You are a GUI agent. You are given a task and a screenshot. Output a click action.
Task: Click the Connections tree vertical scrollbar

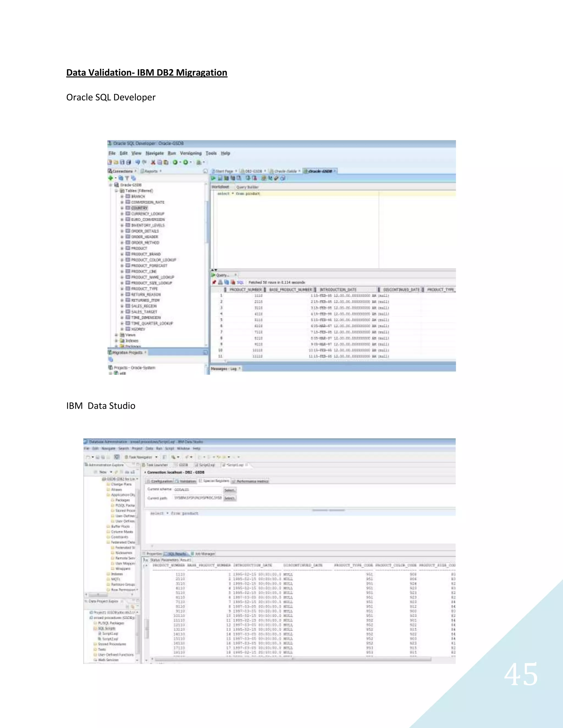click(207, 222)
